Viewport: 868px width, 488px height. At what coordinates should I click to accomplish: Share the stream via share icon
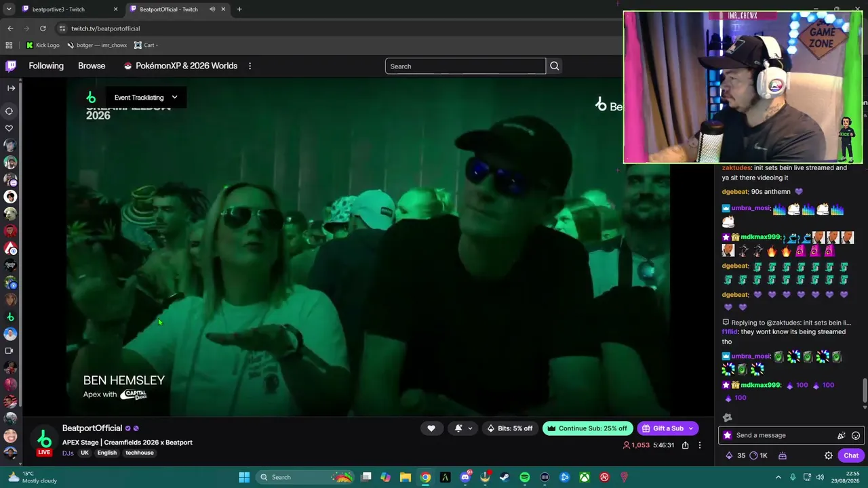coord(686,445)
